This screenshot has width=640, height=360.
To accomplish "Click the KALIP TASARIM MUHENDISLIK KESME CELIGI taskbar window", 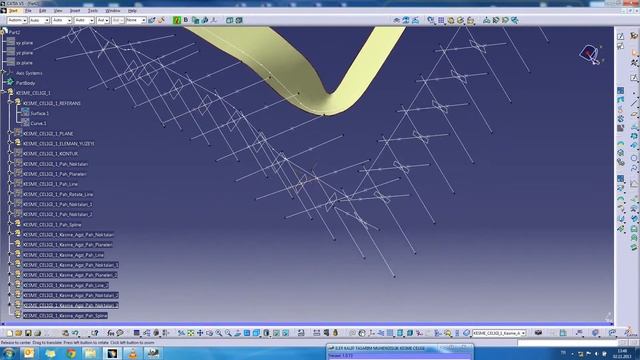I will [399, 352].
